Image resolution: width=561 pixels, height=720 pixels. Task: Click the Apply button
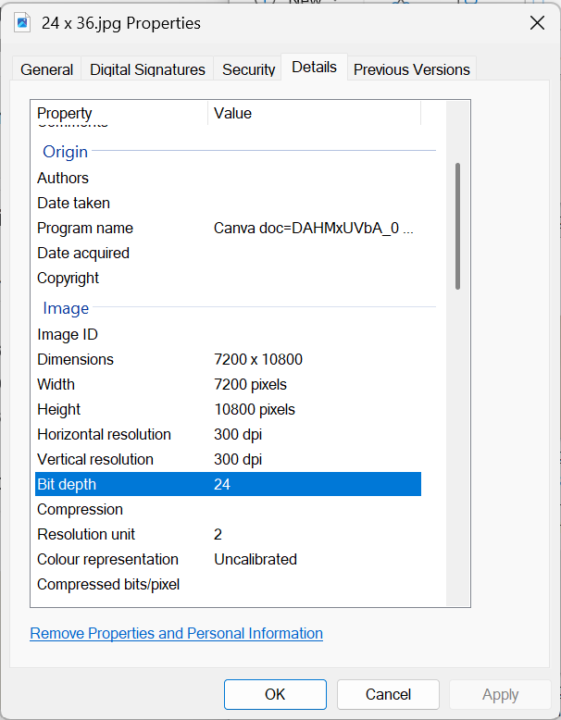tap(500, 694)
